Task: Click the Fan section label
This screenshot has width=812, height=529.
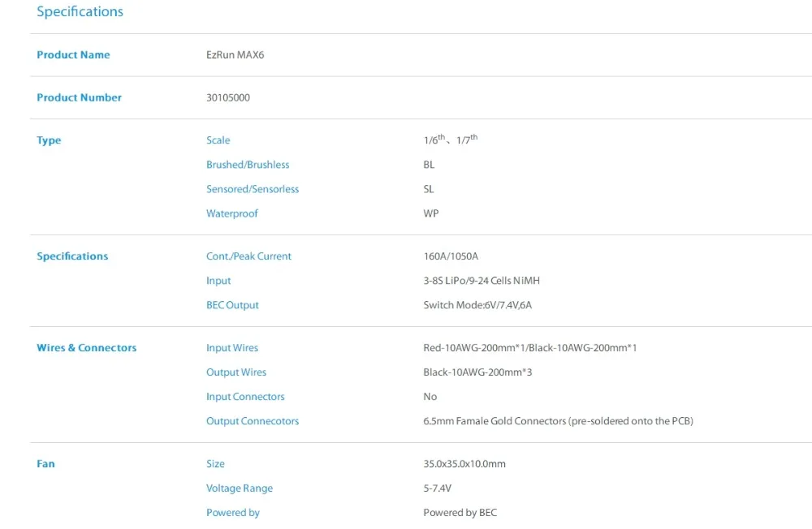Action: point(45,464)
